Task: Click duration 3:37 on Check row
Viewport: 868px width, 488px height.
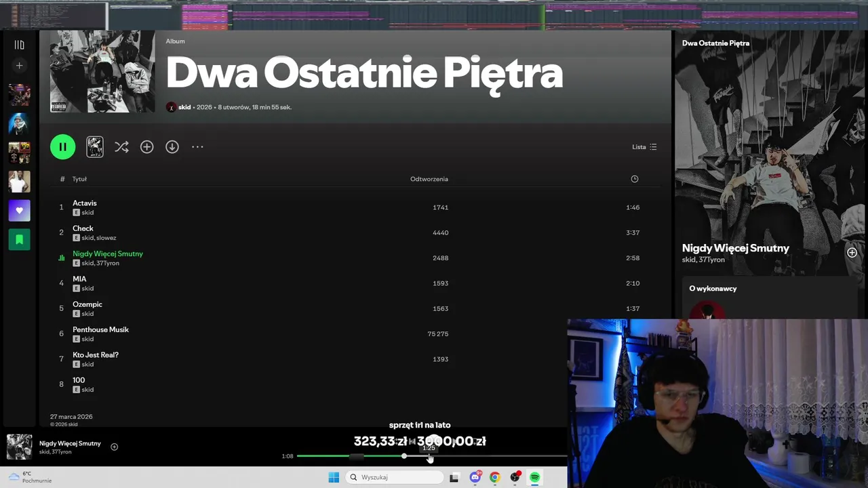Action: click(x=633, y=232)
